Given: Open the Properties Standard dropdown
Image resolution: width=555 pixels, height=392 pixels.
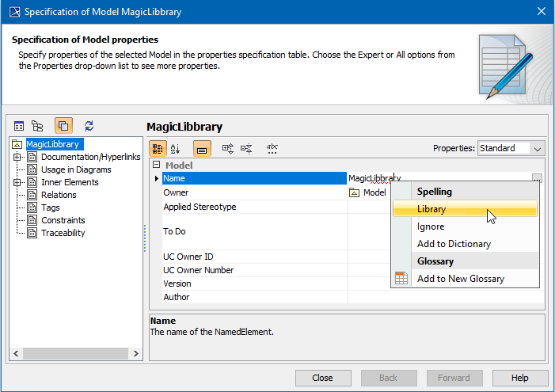Looking at the screenshot, I should coord(511,148).
